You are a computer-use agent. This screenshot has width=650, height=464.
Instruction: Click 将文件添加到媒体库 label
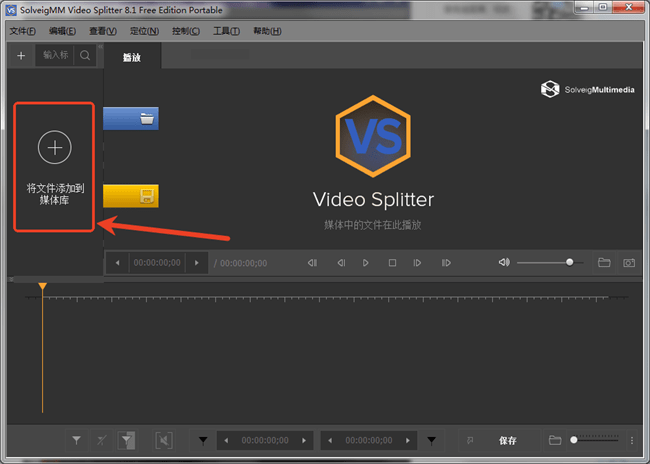coord(55,194)
